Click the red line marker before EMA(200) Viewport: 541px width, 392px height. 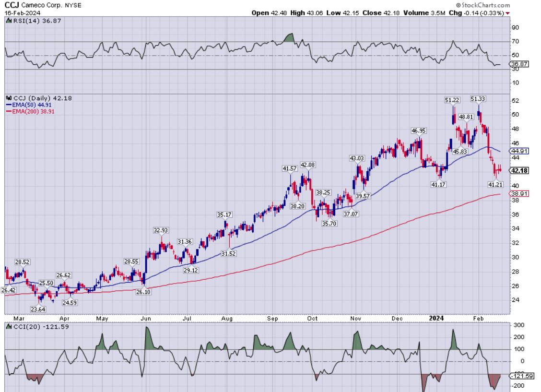9,111
